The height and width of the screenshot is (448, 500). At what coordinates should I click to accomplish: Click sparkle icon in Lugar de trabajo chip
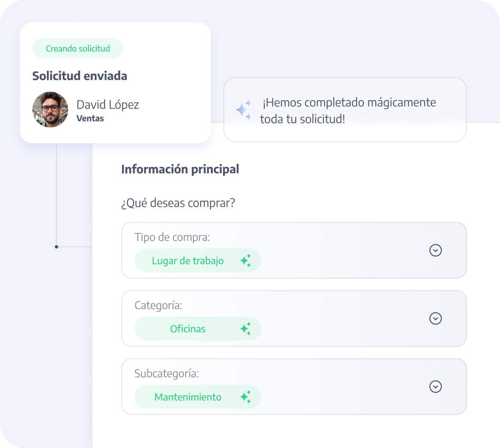[245, 261]
